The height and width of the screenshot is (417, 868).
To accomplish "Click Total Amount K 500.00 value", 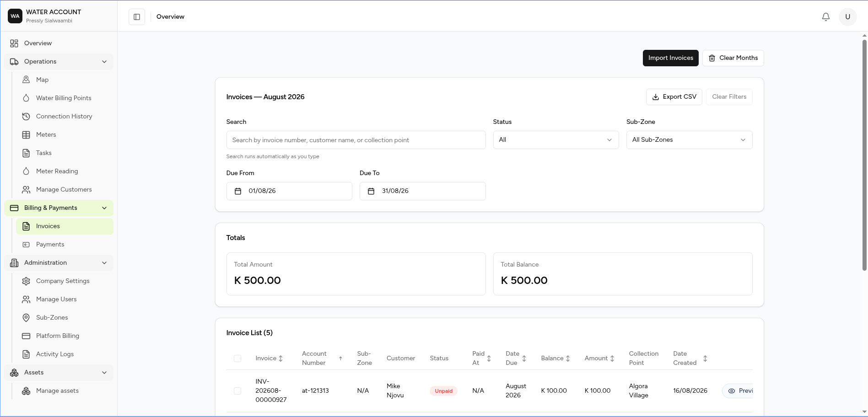I will tap(258, 280).
